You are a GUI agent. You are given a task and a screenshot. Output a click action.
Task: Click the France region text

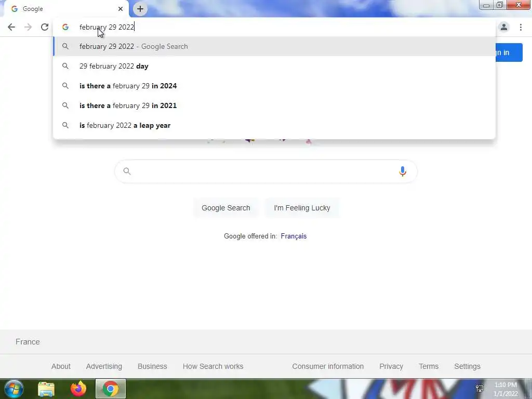point(28,342)
